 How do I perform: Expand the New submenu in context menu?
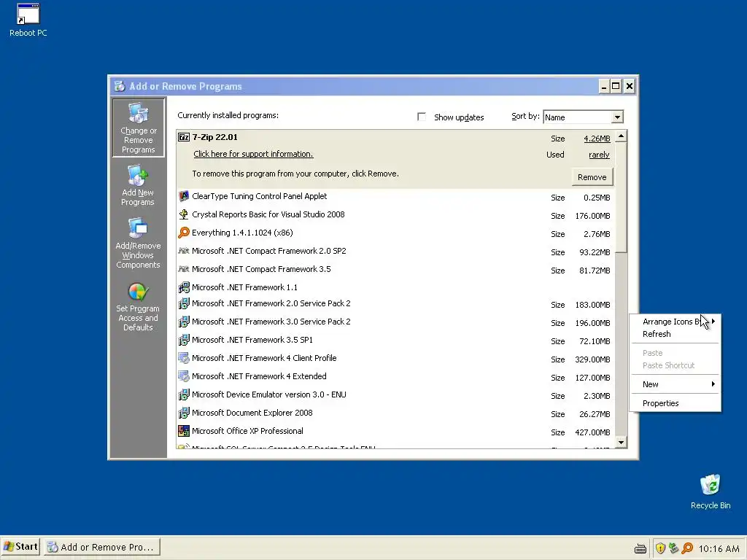click(x=675, y=384)
